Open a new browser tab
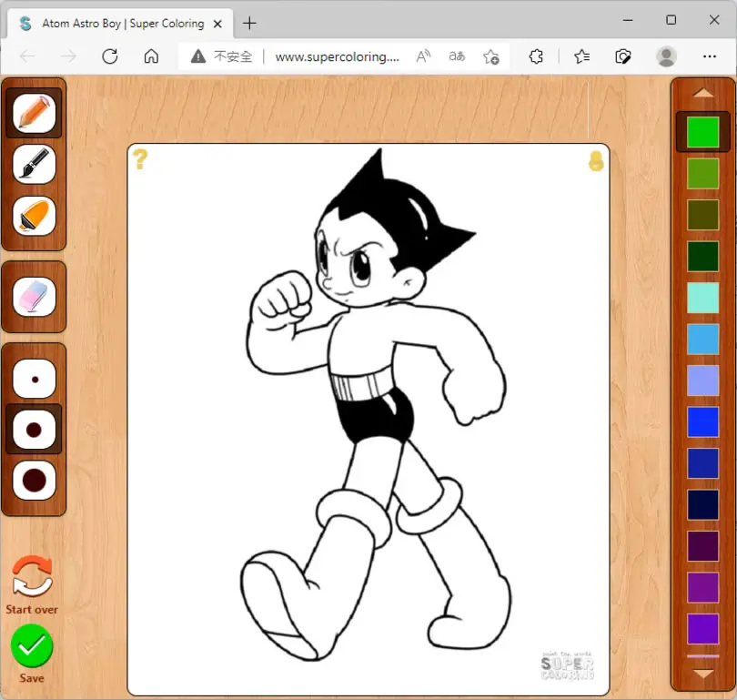 [249, 23]
